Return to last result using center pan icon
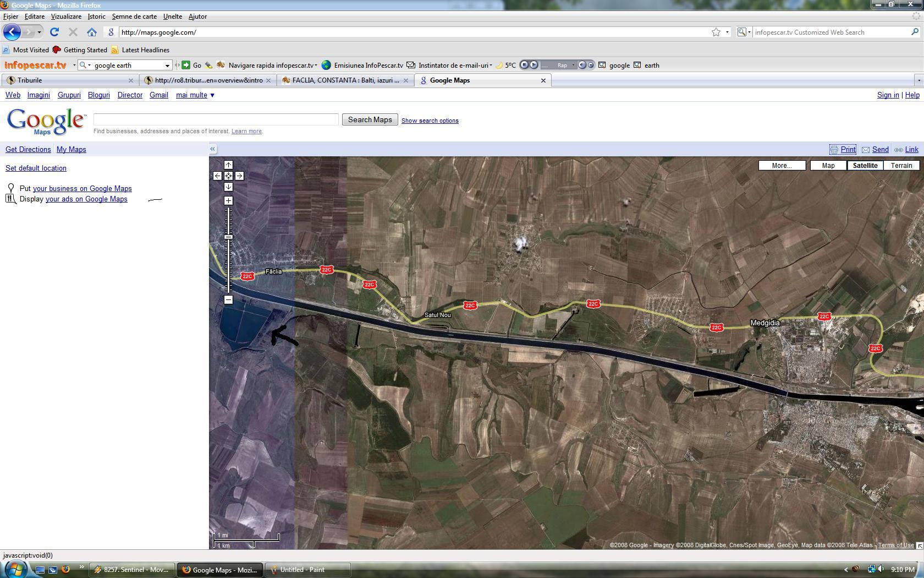 [x=228, y=176]
